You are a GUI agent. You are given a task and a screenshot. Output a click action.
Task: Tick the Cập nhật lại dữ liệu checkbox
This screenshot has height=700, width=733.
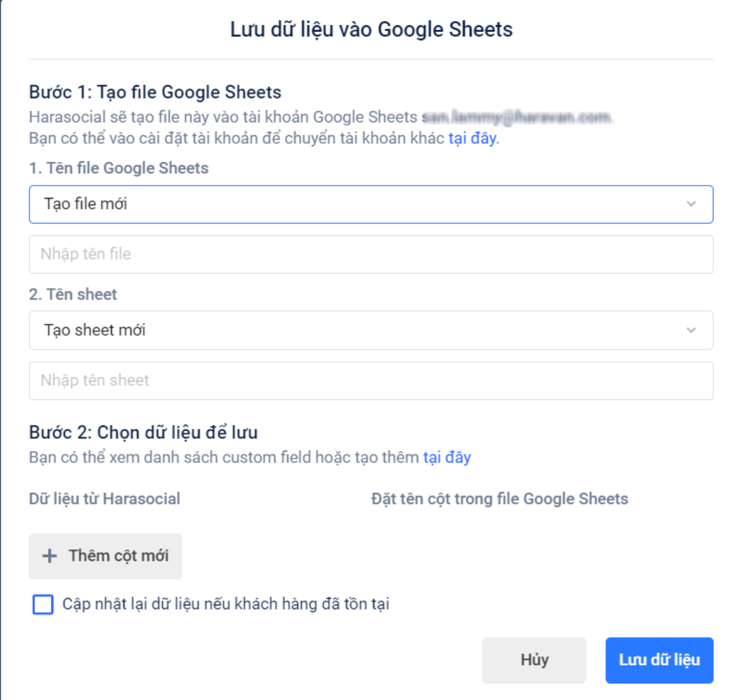pos(43,604)
